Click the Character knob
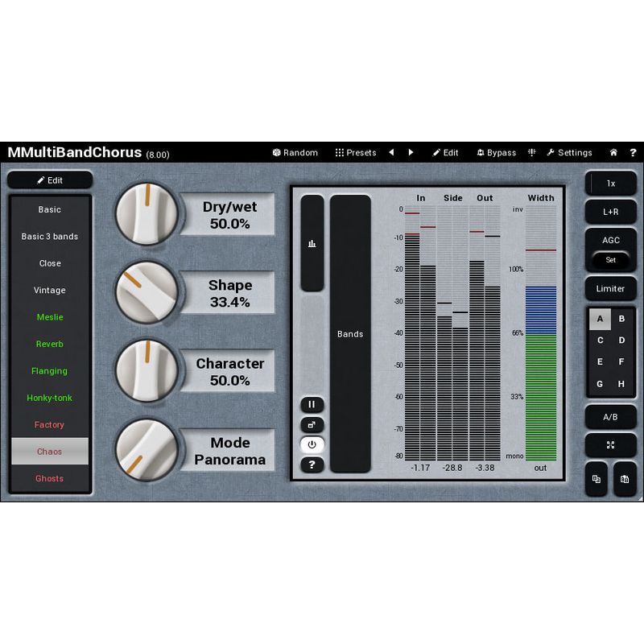Viewport: 644px width, 644px height. tap(147, 371)
